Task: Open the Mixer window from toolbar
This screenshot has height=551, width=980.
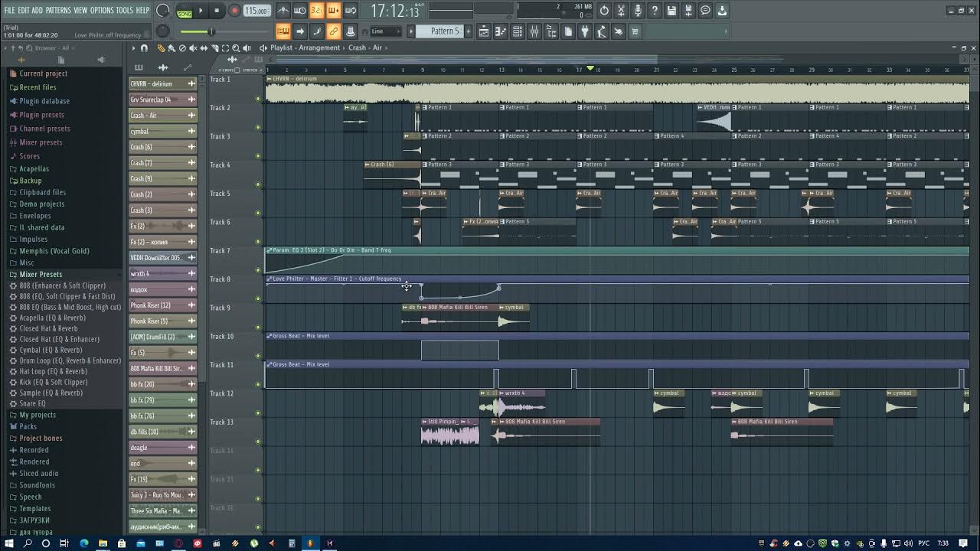Action: point(534,31)
